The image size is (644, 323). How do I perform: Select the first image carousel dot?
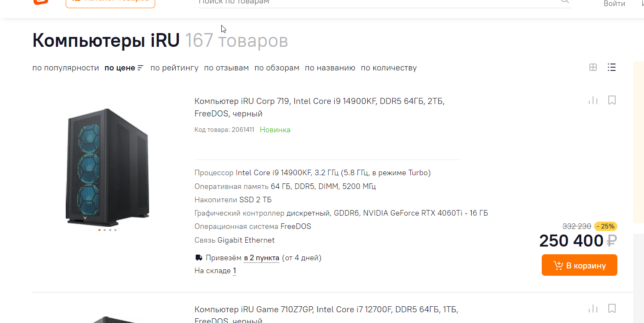pyautogui.click(x=100, y=230)
